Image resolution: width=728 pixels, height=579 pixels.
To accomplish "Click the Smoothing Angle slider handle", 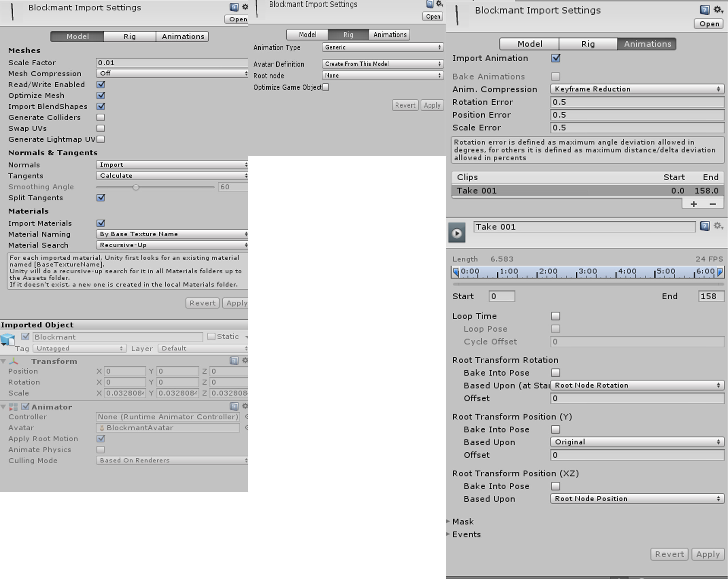I will [x=136, y=187].
